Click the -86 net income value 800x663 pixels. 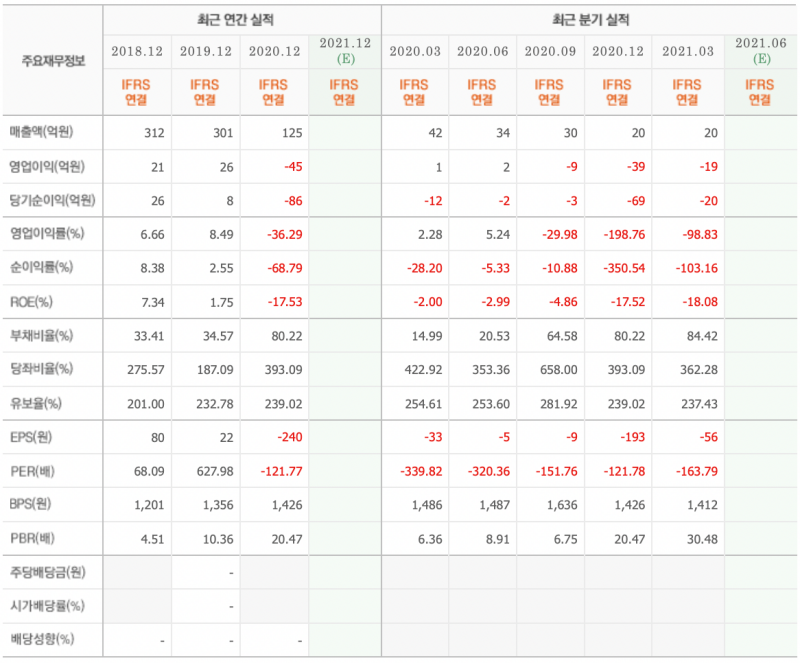pos(293,201)
